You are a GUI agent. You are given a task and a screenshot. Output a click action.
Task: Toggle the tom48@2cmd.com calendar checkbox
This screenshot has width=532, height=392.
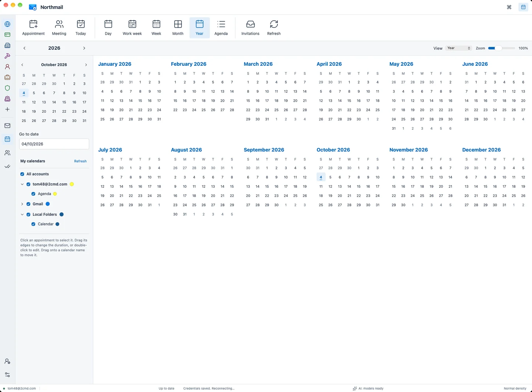[x=28, y=184]
